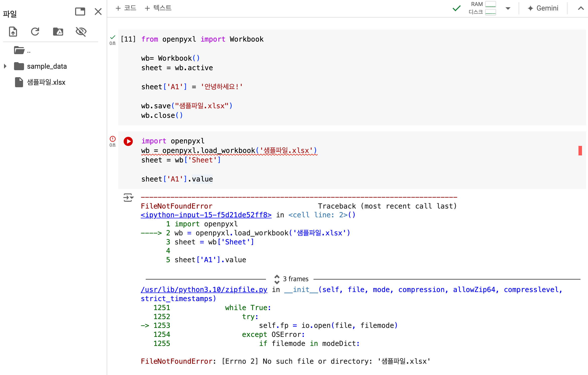Click the 파일 panel title
Screen dimensions: 588x375
[x=10, y=14]
